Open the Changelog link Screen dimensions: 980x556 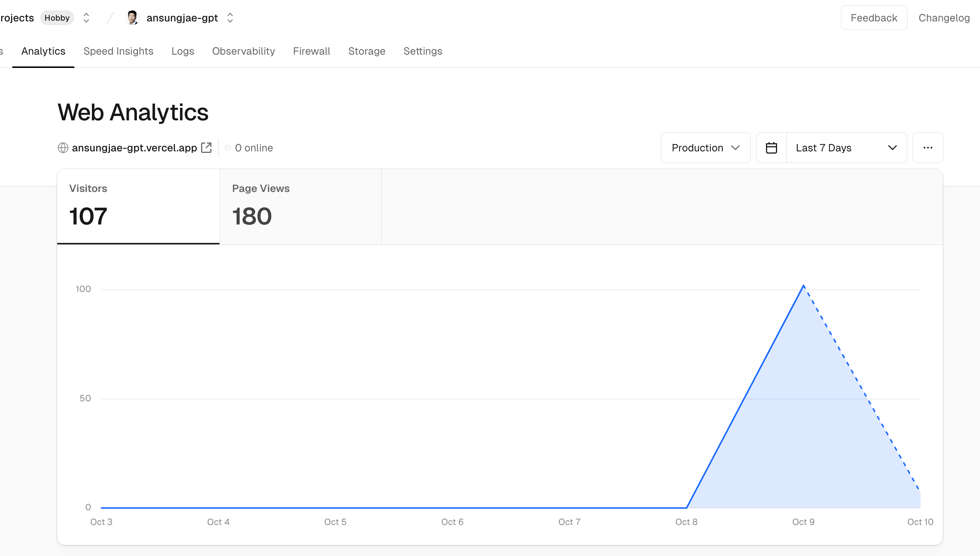point(944,18)
